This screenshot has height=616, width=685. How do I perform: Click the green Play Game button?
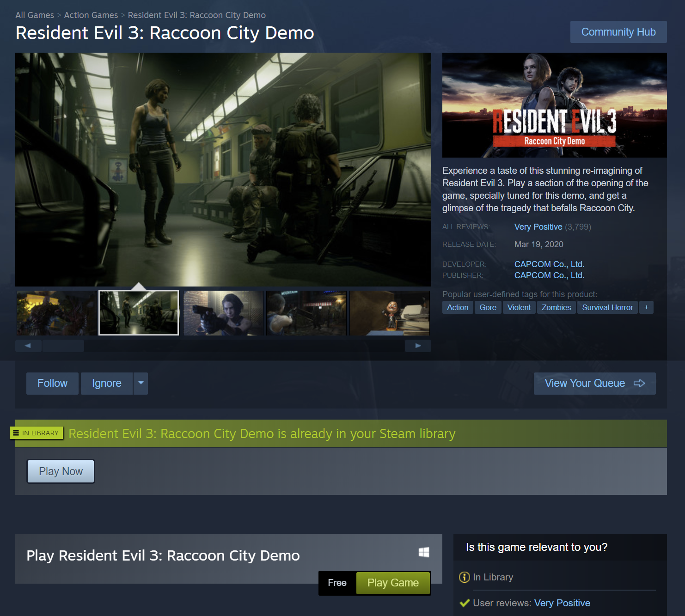(393, 583)
